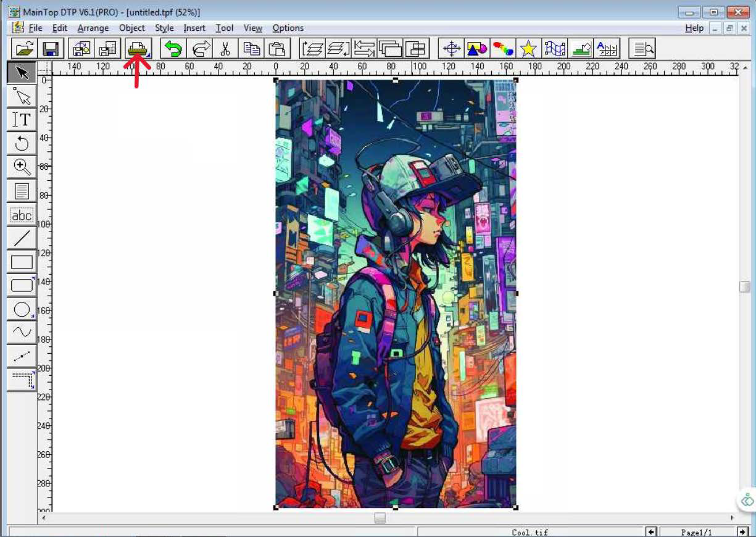Click the print preview magnifier page icon
The width and height of the screenshot is (756, 537).
[642, 48]
